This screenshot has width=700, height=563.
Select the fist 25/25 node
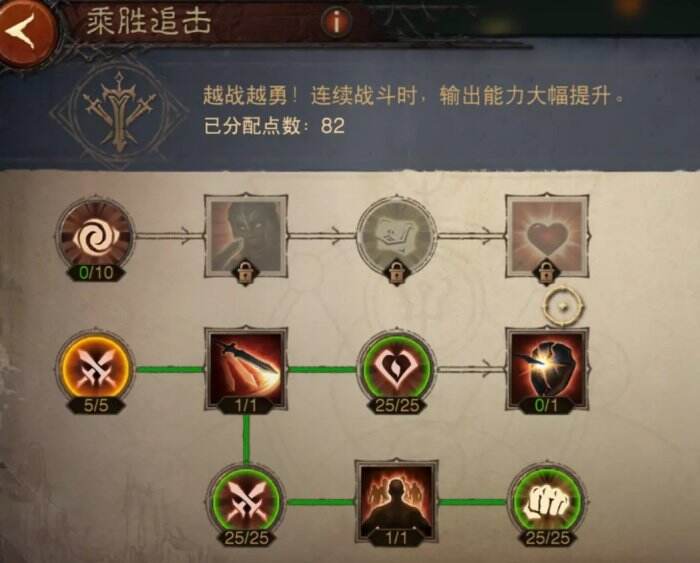click(547, 503)
